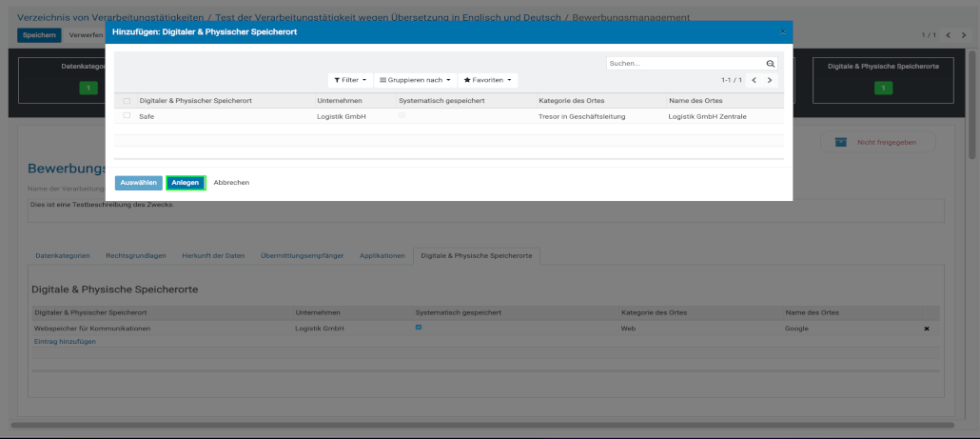Image resolution: width=980 pixels, height=439 pixels.
Task: Click the Abbrechen button
Action: click(x=231, y=182)
